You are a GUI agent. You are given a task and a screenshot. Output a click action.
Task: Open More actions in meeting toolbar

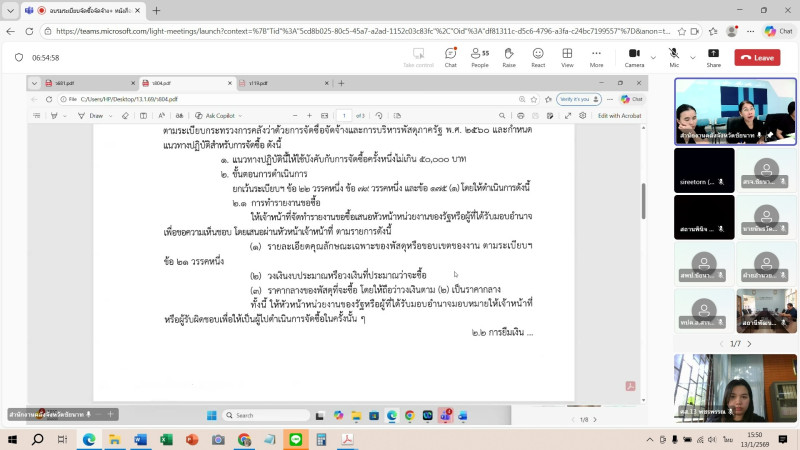point(596,57)
